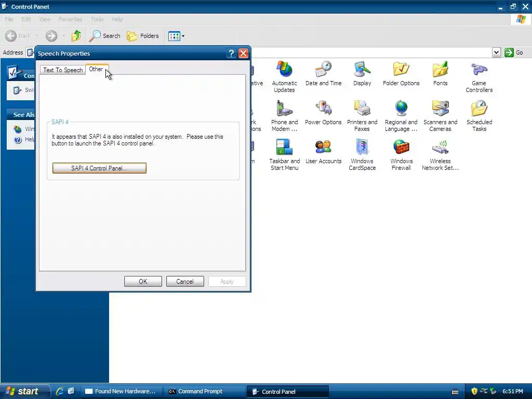Toggle the Folders pane button

click(143, 36)
